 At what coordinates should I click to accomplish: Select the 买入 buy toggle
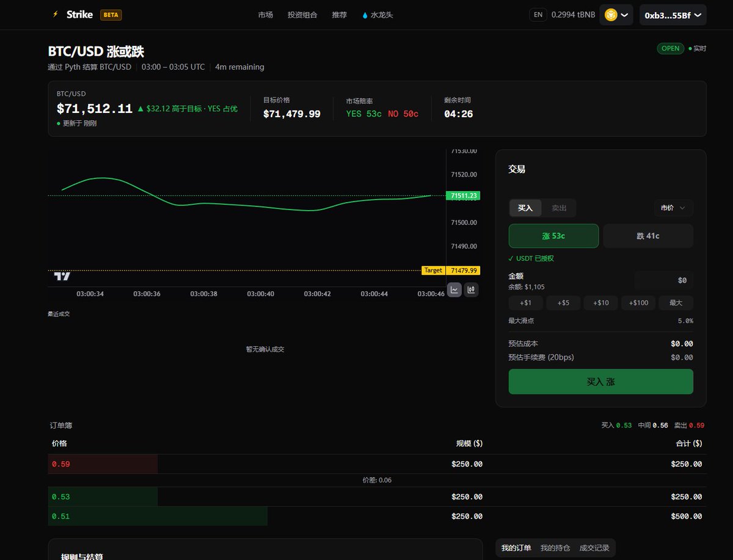(x=525, y=208)
